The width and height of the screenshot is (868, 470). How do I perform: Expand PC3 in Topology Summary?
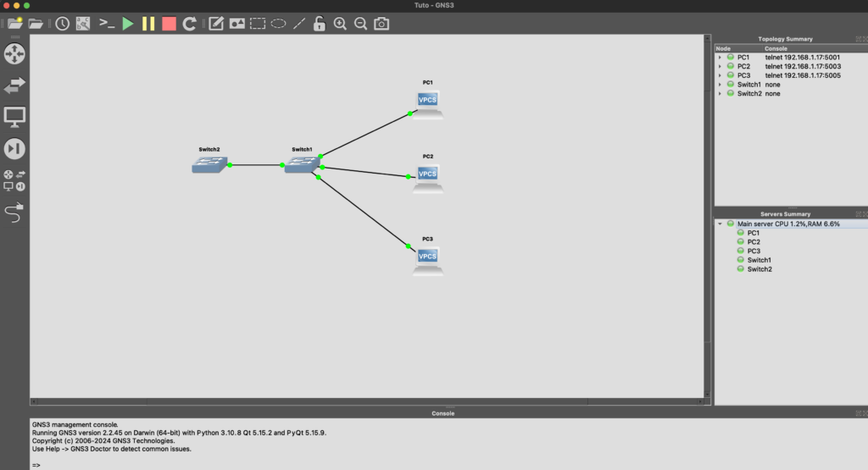click(x=720, y=75)
